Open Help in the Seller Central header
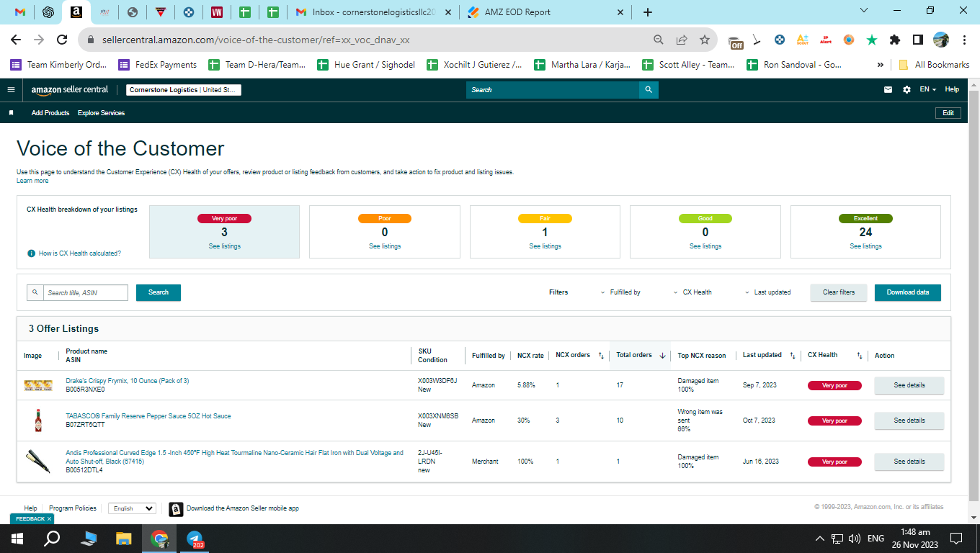Screen dimensions: 980x553 pyautogui.click(x=952, y=90)
